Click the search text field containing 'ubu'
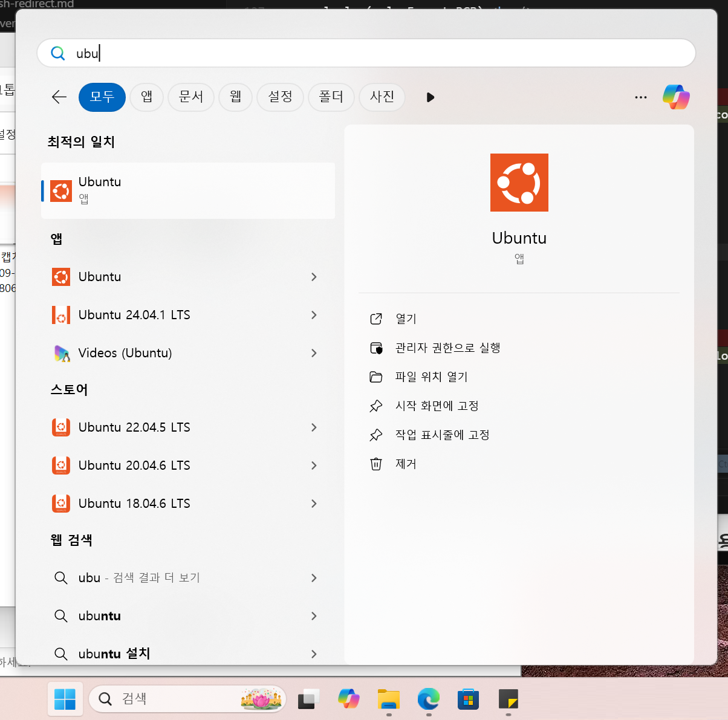Image resolution: width=728 pixels, height=720 pixels. [x=366, y=53]
